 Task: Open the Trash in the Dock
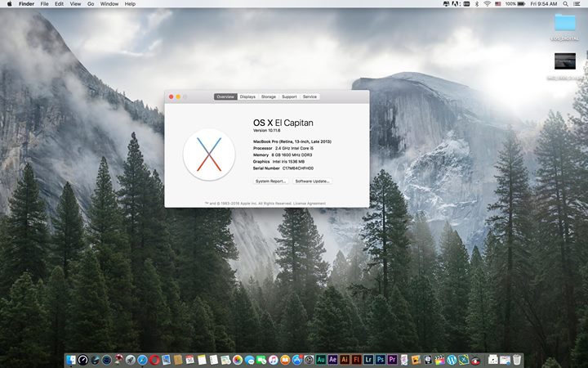517,360
